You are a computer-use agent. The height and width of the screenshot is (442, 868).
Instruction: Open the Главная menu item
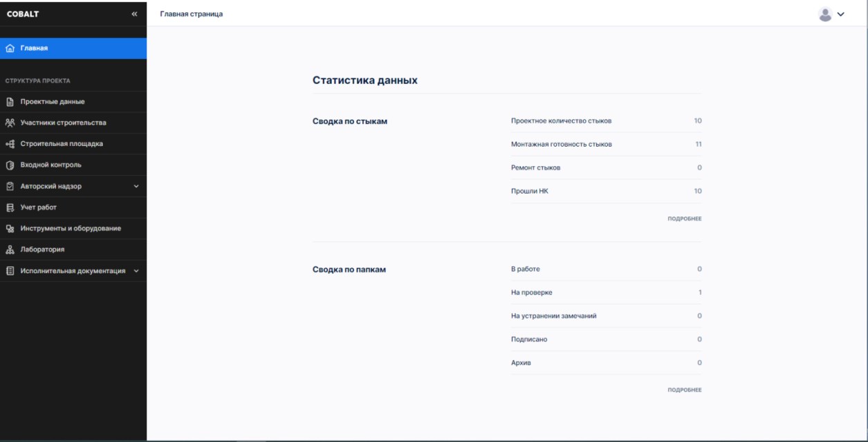pos(73,48)
